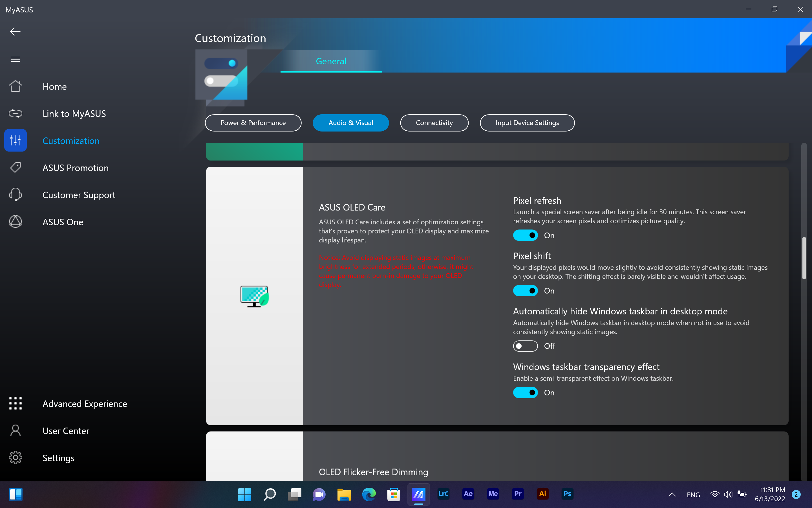The image size is (812, 508).
Task: Turn off the Pixel shift toggle
Action: pos(525,291)
